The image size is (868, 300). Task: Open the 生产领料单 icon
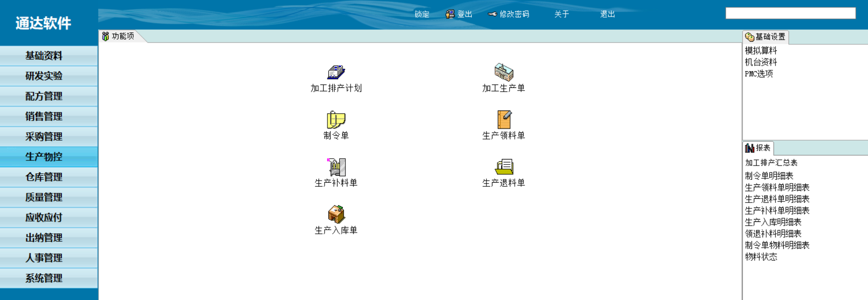coord(504,120)
